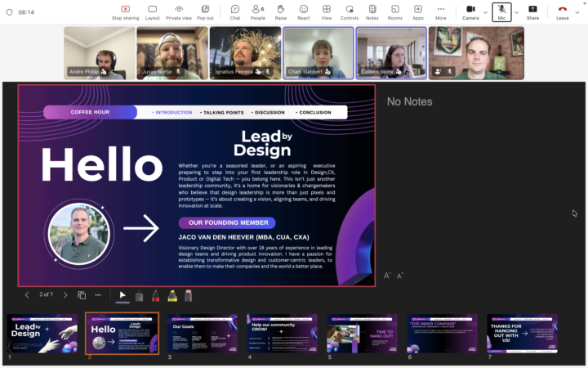The height and width of the screenshot is (368, 588).
Task: Toggle the Camera on or off
Action: click(x=470, y=12)
